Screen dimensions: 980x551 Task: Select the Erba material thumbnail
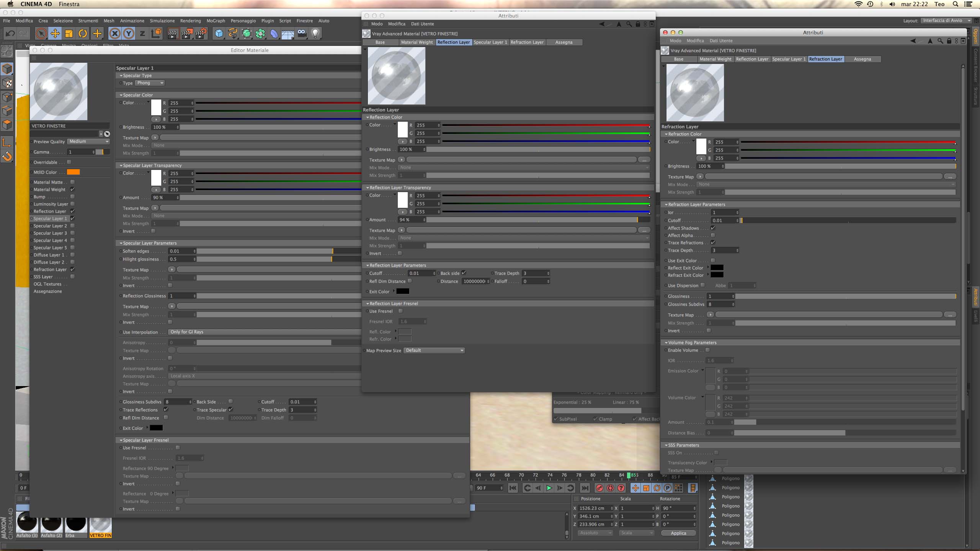pyautogui.click(x=76, y=525)
